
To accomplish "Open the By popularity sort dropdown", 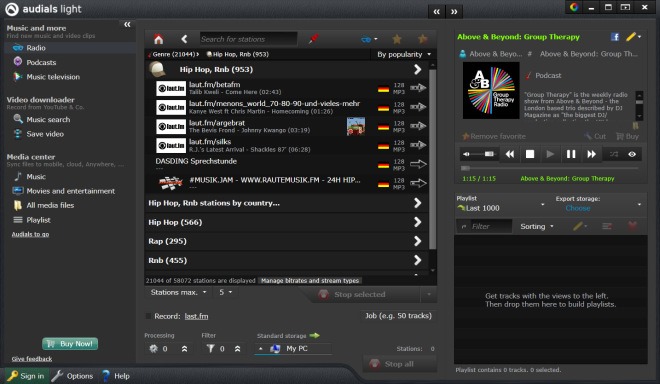I will pos(404,54).
